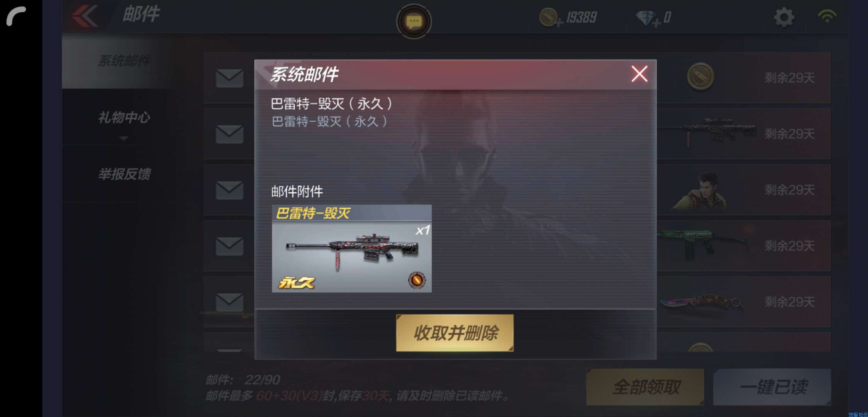Viewport: 868px width, 417px height.
Task: Click the 一键已读 button
Action: pos(772,387)
